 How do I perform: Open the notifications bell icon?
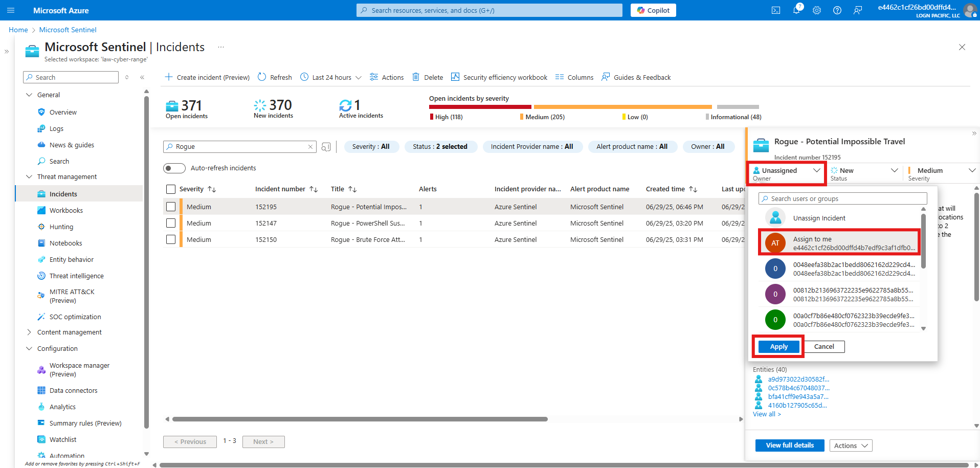796,10
